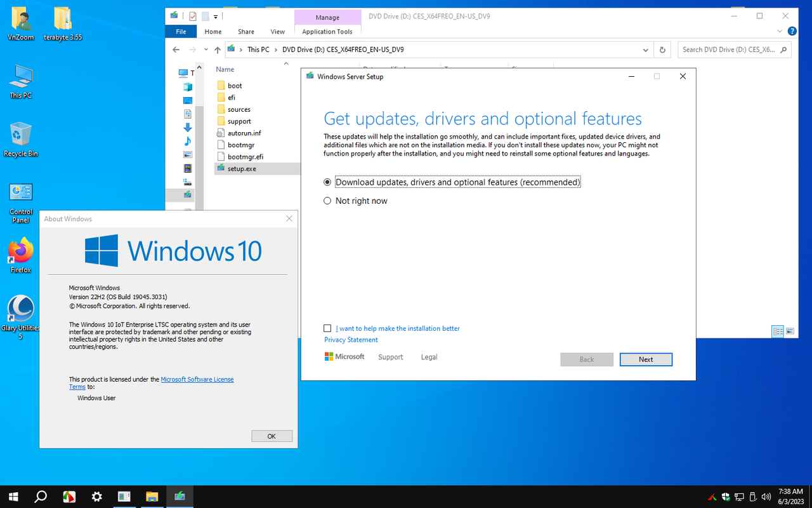
Task: Open the taskbar clock showing 7:38 AM
Action: tap(790, 497)
